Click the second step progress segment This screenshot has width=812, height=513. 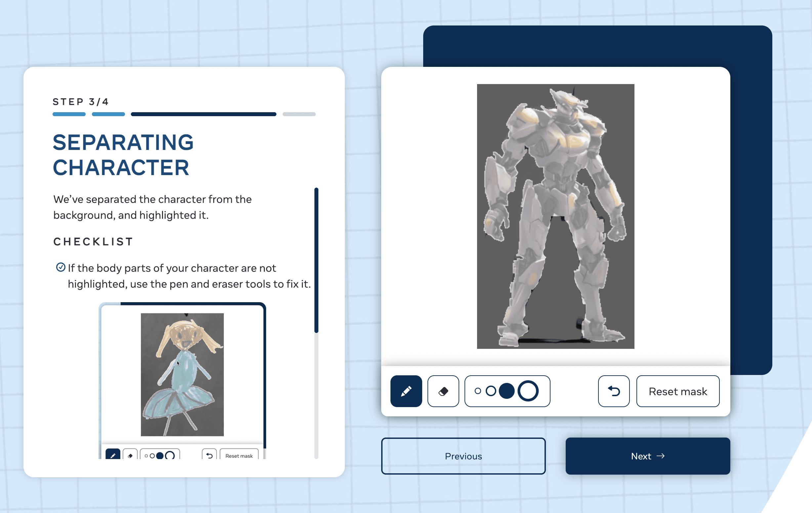click(108, 114)
